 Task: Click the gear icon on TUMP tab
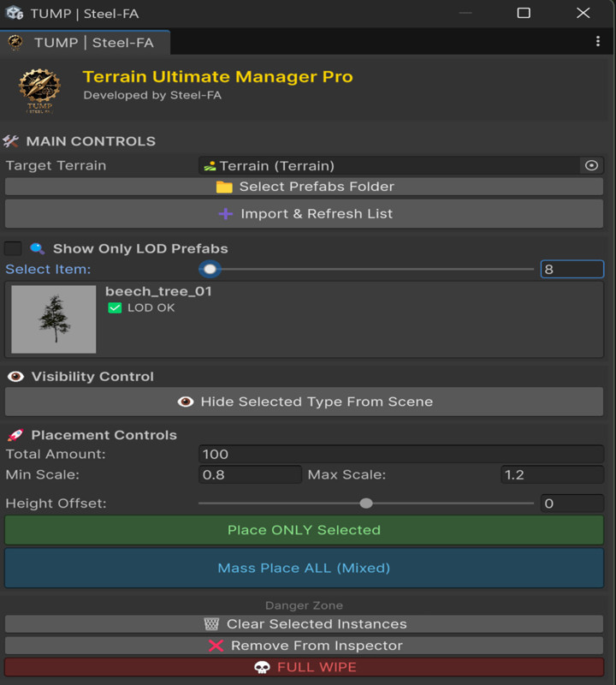coord(15,42)
